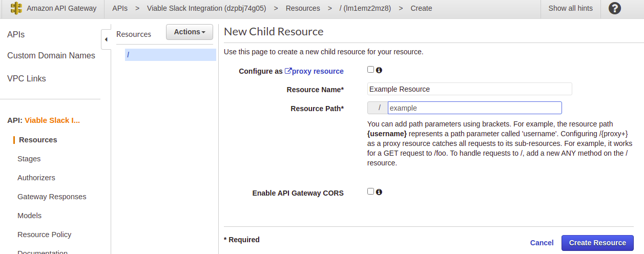Screen dimensions: 644x254
Task: Enable Configure as proxy resource checkbox
Action: coord(370,70)
